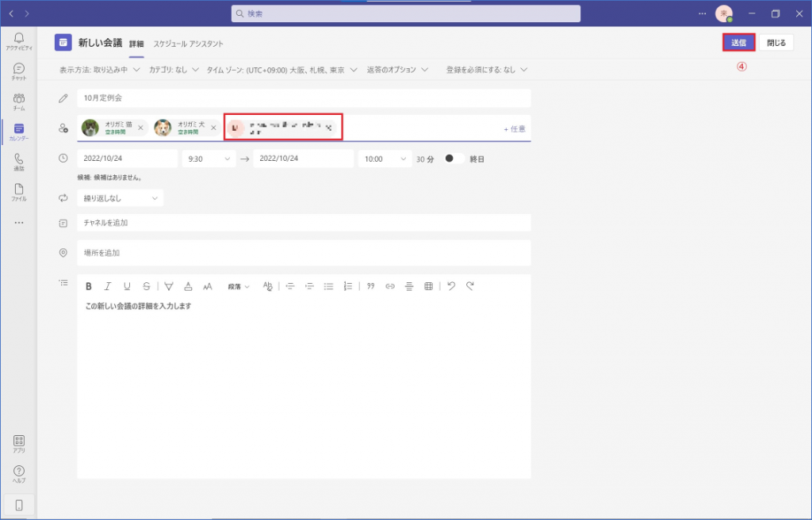The height and width of the screenshot is (520, 812).
Task: Open the 返答のオプション dropdown
Action: click(x=397, y=70)
